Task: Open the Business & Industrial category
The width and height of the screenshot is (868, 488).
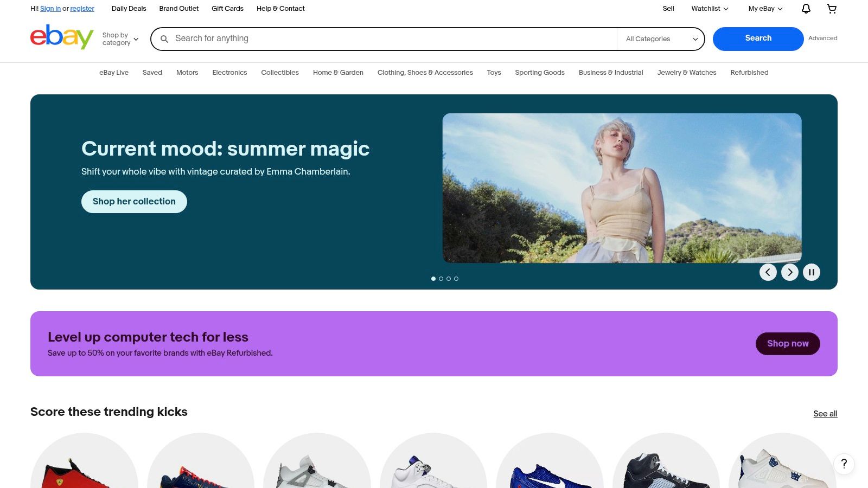Action: click(x=611, y=73)
